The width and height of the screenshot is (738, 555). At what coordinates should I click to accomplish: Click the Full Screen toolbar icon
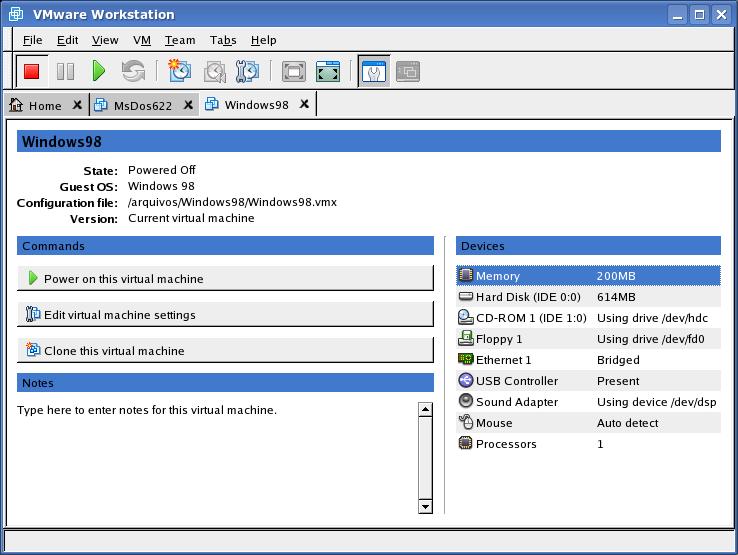click(x=294, y=72)
